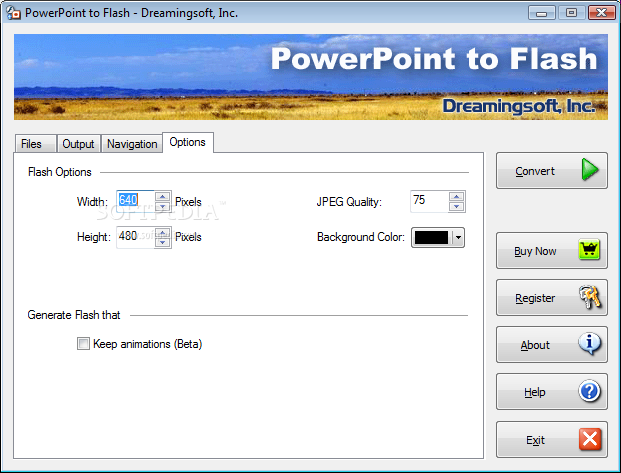Viewport: 621px width, 473px height.
Task: Close the window with the red title-bar X
Action: pos(601,13)
